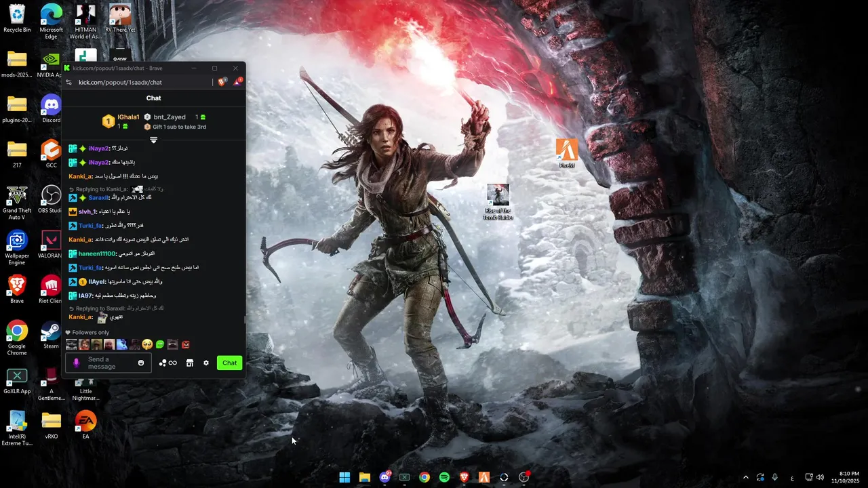Open the emoji picker in the message box

click(x=141, y=363)
